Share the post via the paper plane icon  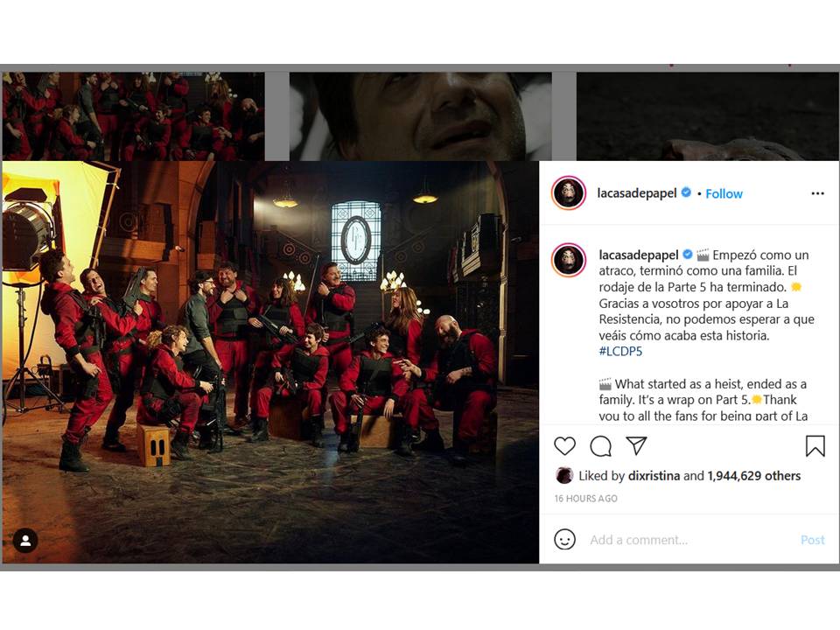click(636, 445)
